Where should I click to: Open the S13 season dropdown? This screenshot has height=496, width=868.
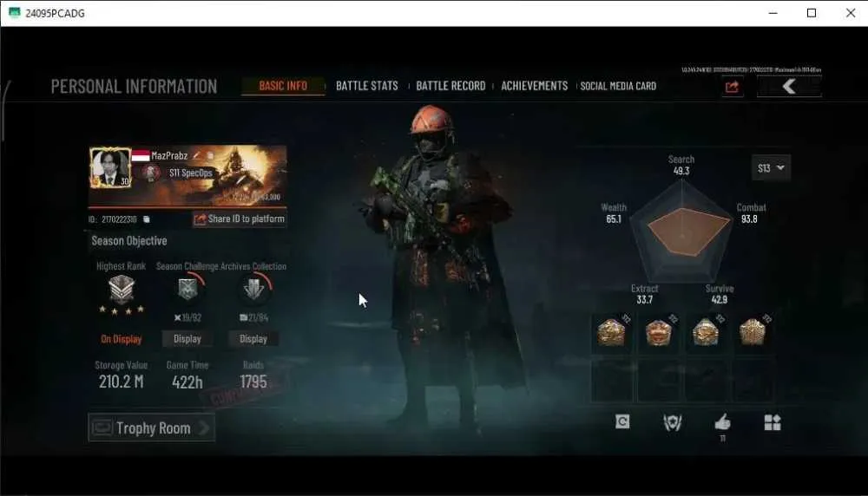tap(771, 168)
